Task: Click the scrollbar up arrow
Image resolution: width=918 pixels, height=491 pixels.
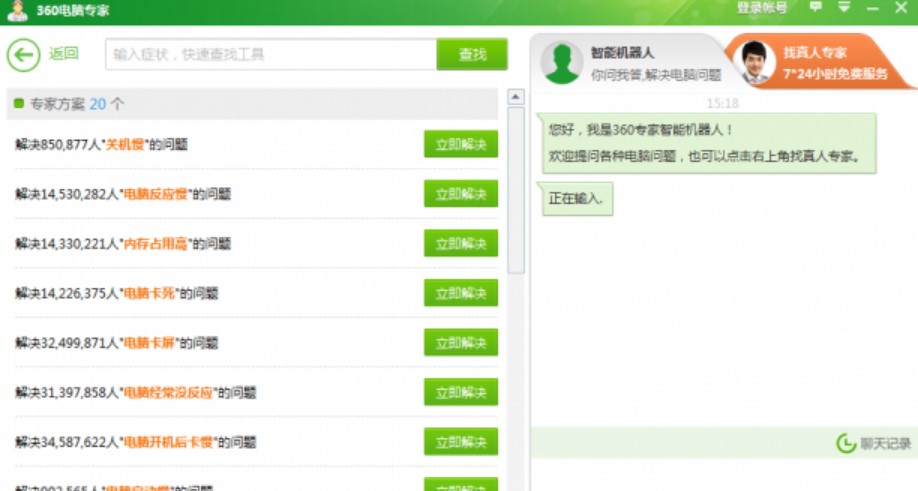Action: click(x=515, y=97)
